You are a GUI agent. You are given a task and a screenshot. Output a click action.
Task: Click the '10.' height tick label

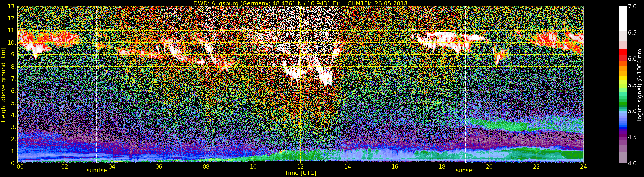coord(12,43)
